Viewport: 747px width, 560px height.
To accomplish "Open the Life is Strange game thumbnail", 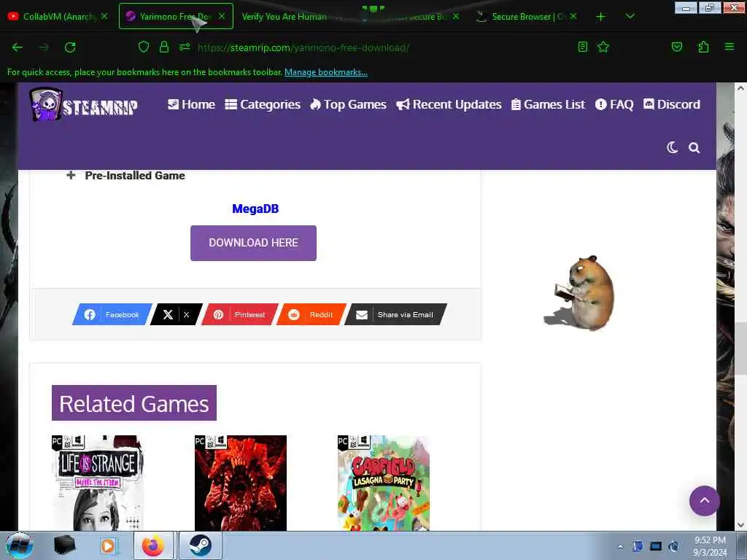I will coord(98,483).
